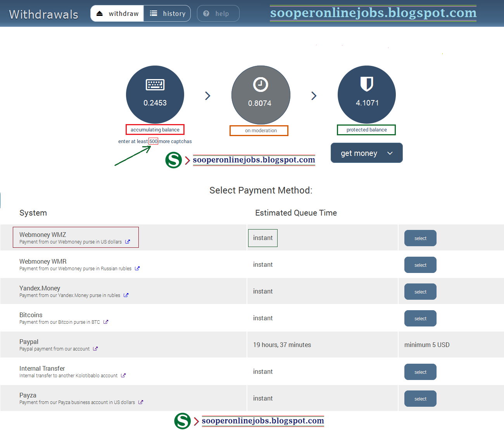Select the Bitcoins payment method
This screenshot has width=504, height=430.
tap(420, 318)
